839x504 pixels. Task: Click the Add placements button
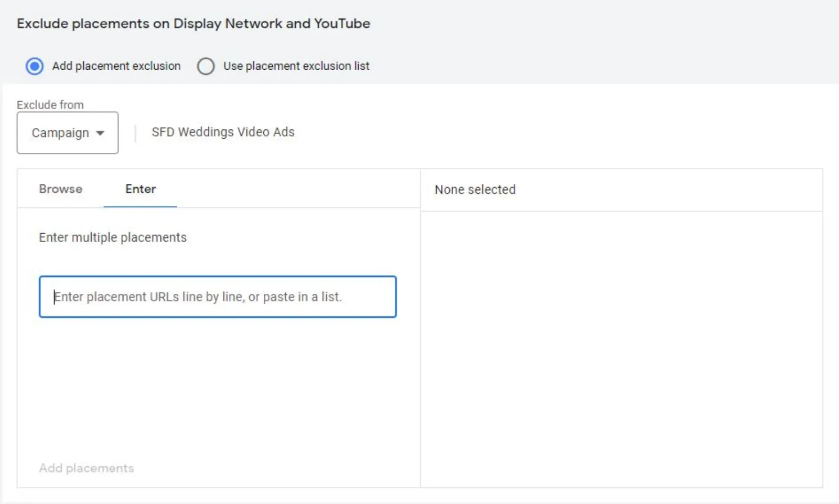click(x=87, y=468)
